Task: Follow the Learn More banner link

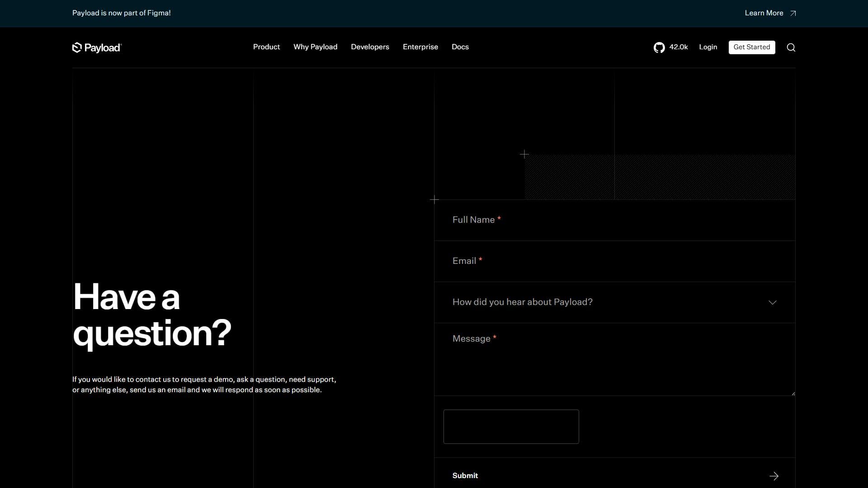Action: coord(770,13)
